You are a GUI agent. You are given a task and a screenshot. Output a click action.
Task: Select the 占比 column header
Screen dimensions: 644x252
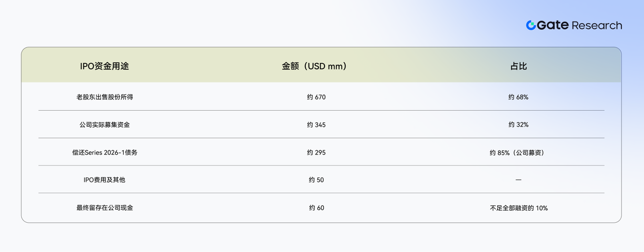point(518,66)
